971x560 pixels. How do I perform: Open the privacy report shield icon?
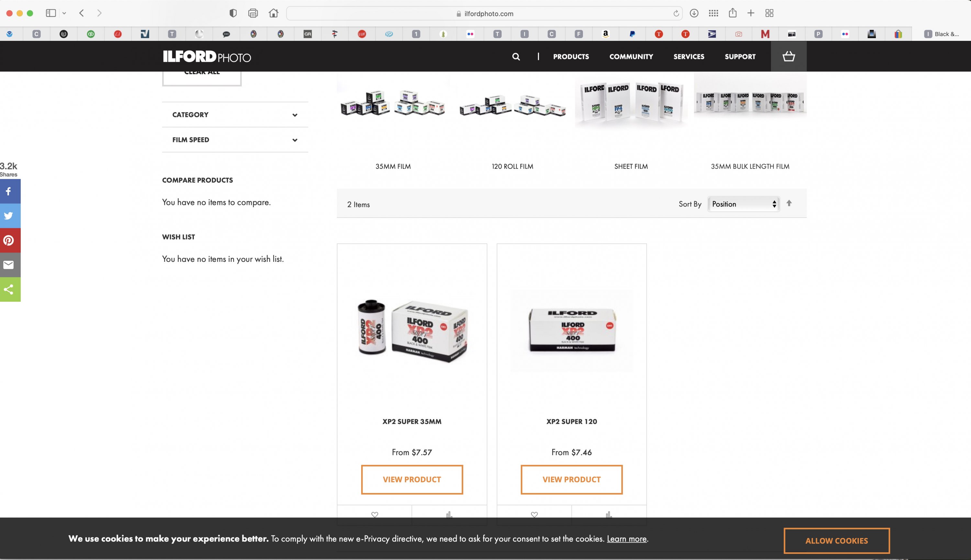(233, 13)
